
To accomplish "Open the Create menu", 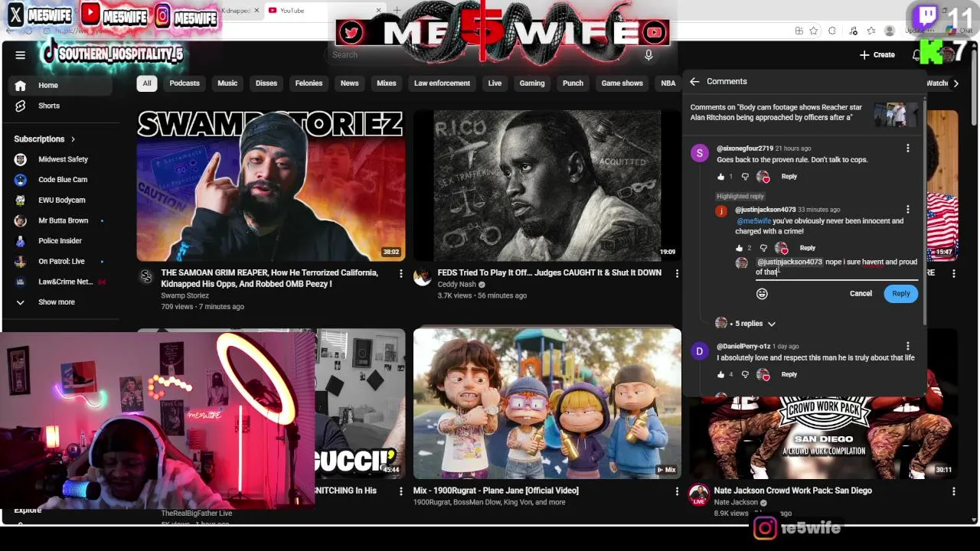I will point(877,55).
